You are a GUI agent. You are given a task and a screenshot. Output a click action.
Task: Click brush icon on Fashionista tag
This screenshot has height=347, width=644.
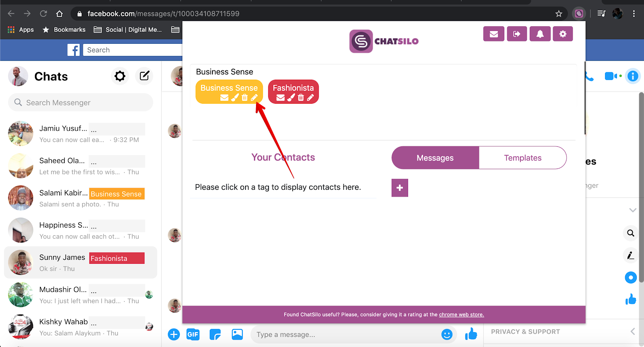pos(291,97)
